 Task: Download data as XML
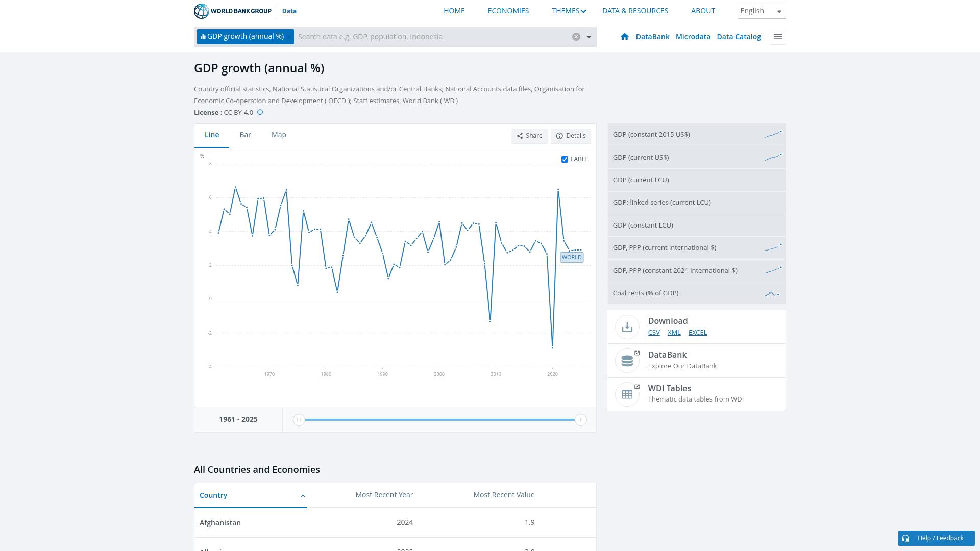(674, 333)
